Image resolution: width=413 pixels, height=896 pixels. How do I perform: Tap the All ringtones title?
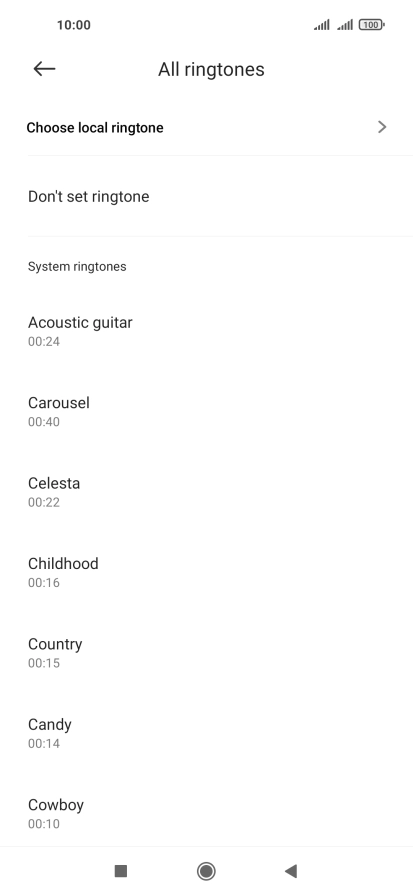click(211, 69)
